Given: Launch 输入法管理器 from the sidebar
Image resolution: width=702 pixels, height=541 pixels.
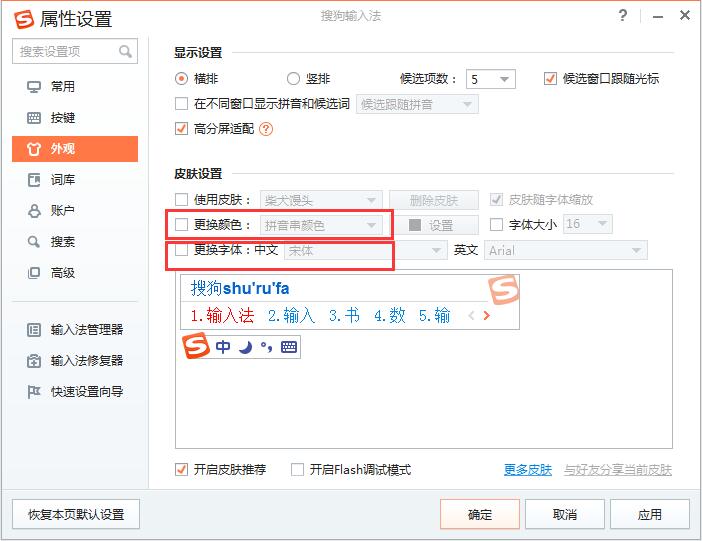Looking at the screenshot, I should coord(75,330).
